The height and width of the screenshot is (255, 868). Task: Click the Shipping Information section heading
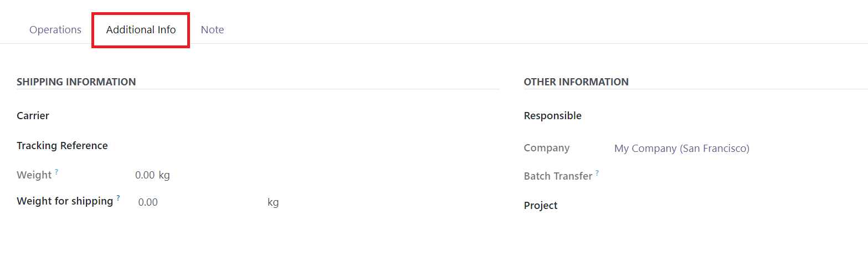point(76,82)
